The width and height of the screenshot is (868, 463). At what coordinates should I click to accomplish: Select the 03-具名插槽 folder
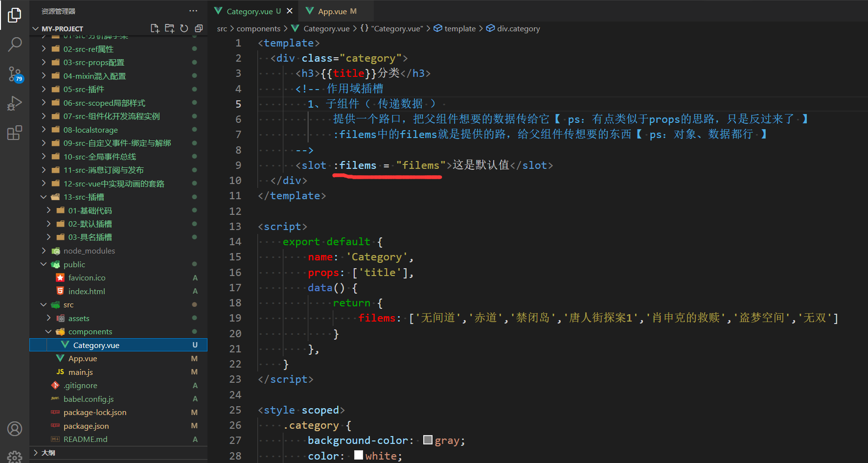[x=118, y=237]
